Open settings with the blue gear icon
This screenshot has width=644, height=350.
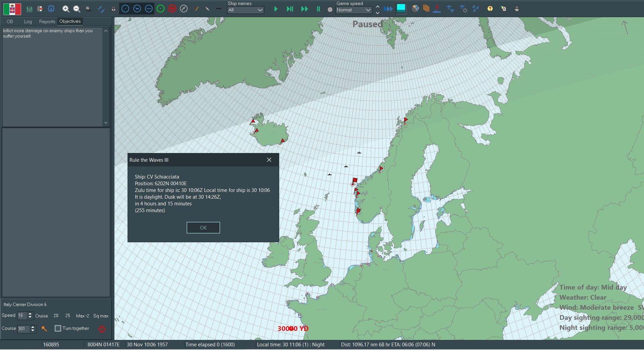point(51,9)
